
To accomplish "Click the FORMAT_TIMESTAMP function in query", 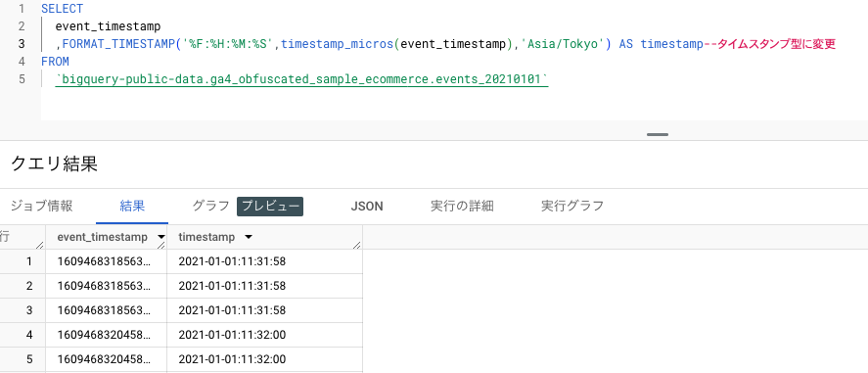I will tap(118, 44).
